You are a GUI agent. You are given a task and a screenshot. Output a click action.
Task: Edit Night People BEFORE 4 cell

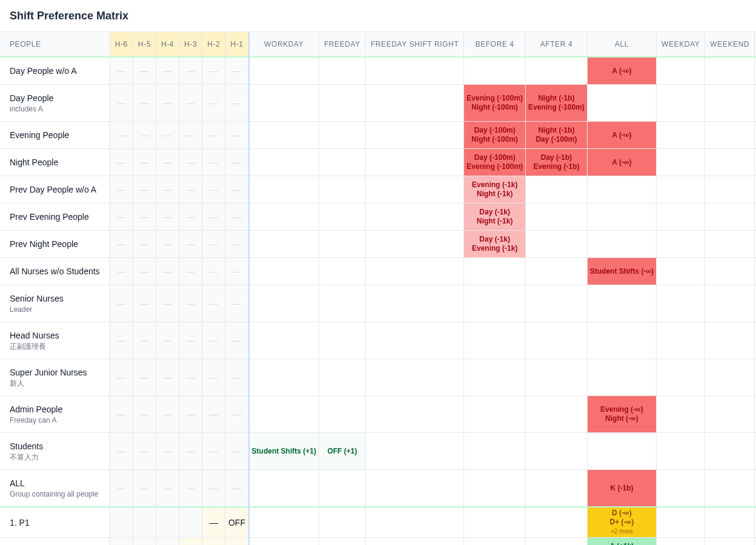[x=494, y=162]
